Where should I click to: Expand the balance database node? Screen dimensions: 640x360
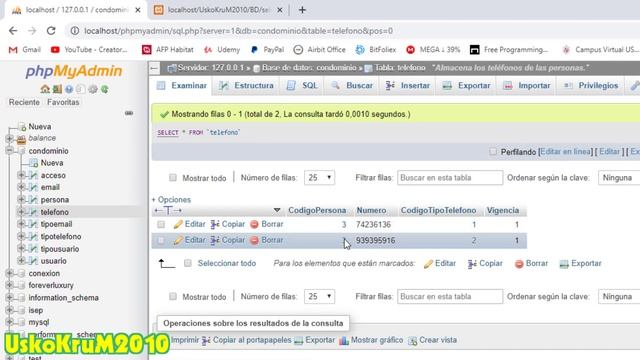(x=9, y=138)
